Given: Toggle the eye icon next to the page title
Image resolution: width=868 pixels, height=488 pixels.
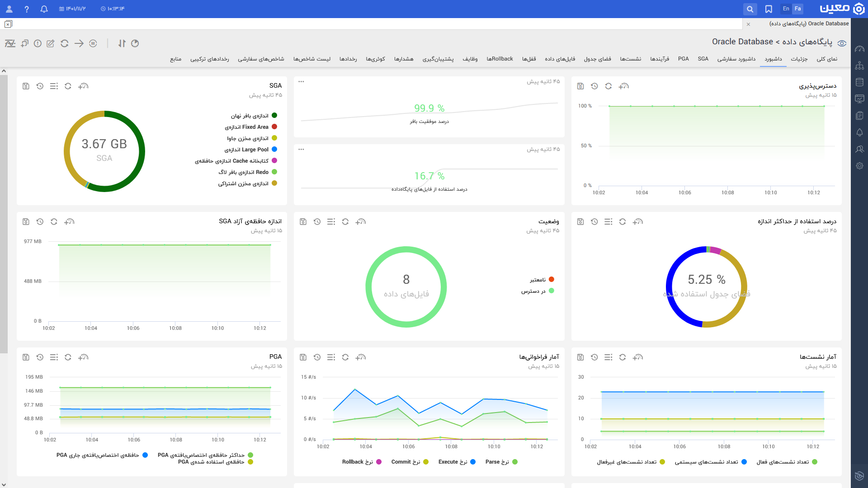Looking at the screenshot, I should tap(842, 43).
